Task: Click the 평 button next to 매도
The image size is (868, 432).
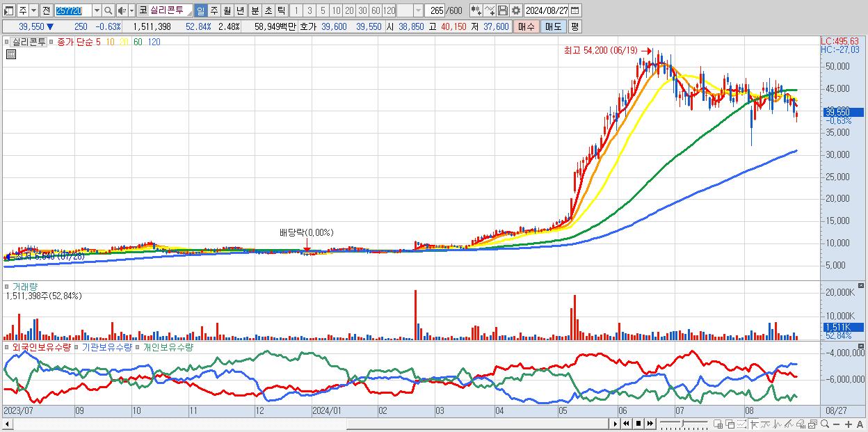Action: coord(574,26)
